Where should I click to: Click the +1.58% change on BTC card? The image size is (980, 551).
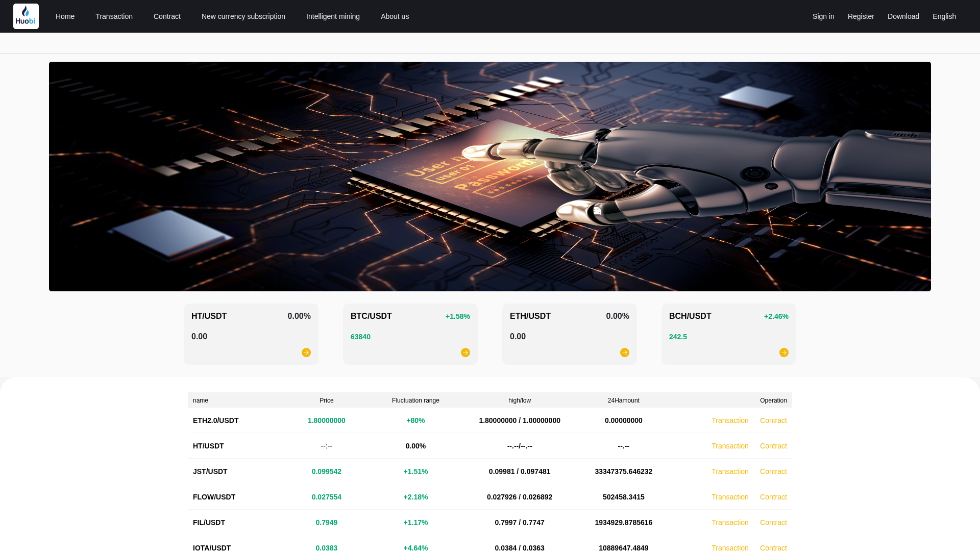click(458, 316)
